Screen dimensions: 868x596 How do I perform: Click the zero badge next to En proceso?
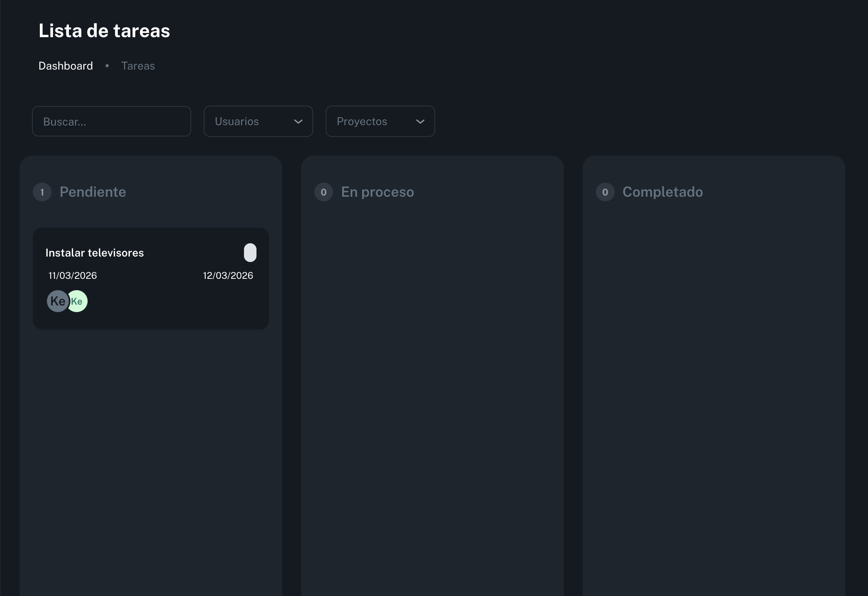click(323, 192)
